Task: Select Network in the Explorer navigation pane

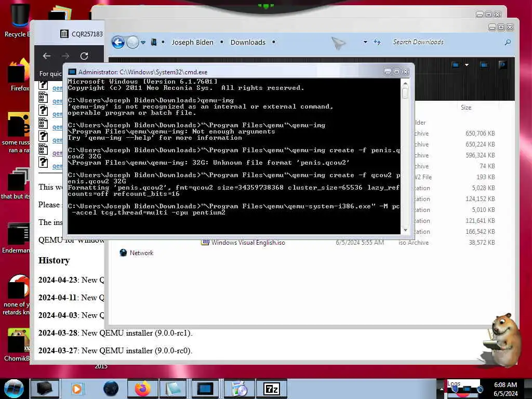Action: pyautogui.click(x=141, y=253)
